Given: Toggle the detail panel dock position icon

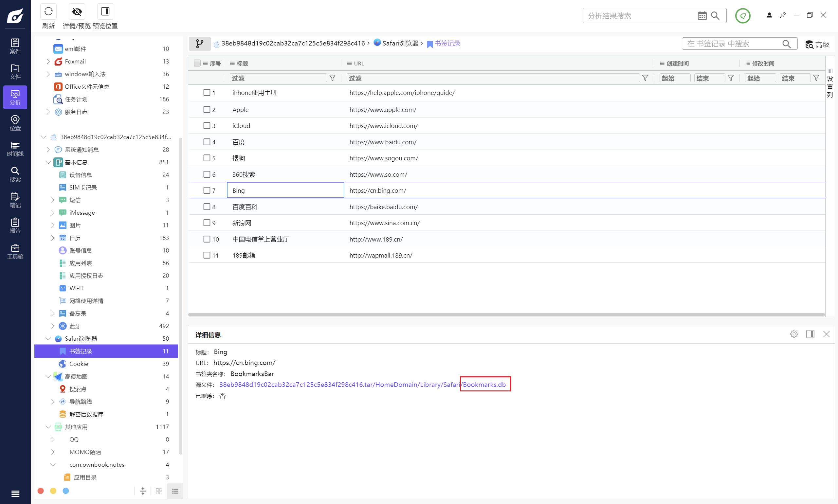Looking at the screenshot, I should (810, 334).
